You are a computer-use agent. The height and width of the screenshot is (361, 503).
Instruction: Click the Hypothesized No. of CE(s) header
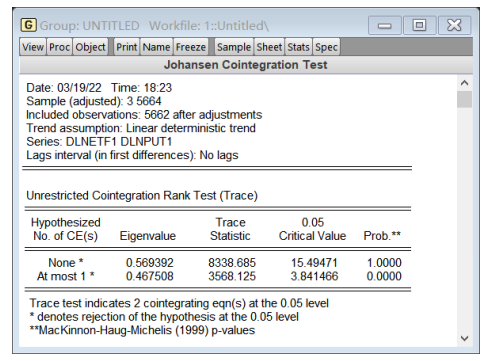point(66,229)
